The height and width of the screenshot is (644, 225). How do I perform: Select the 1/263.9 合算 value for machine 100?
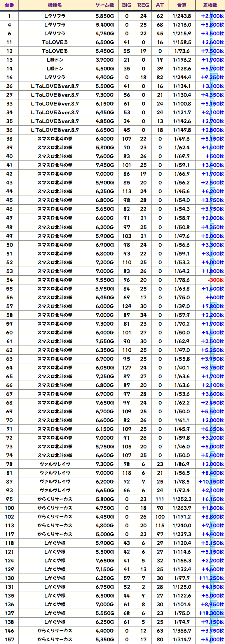pyautogui.click(x=182, y=508)
